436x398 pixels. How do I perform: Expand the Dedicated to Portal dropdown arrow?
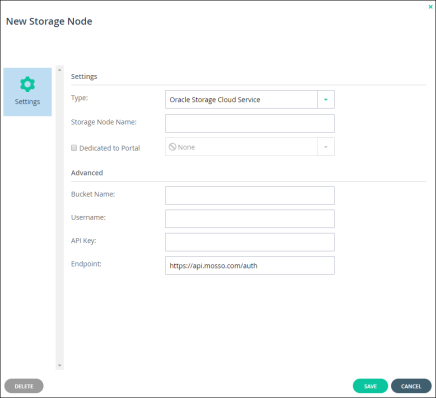pyautogui.click(x=326, y=147)
